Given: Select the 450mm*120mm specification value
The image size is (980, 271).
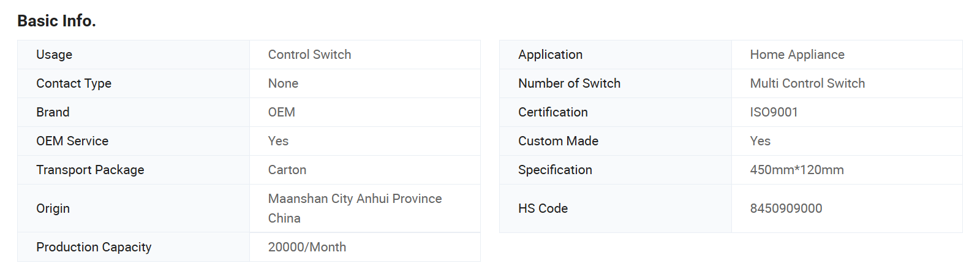Looking at the screenshot, I should (x=797, y=170).
